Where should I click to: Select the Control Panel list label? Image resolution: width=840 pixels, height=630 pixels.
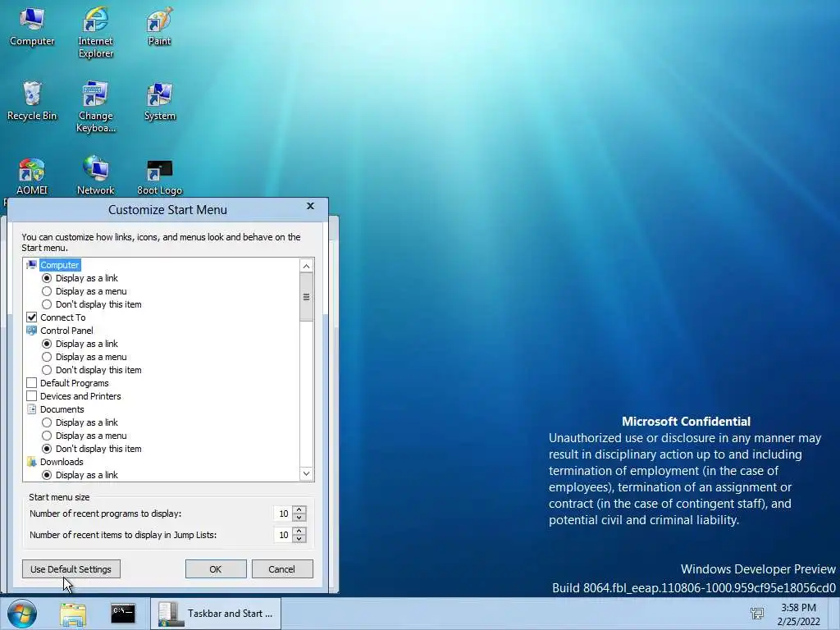coord(66,331)
